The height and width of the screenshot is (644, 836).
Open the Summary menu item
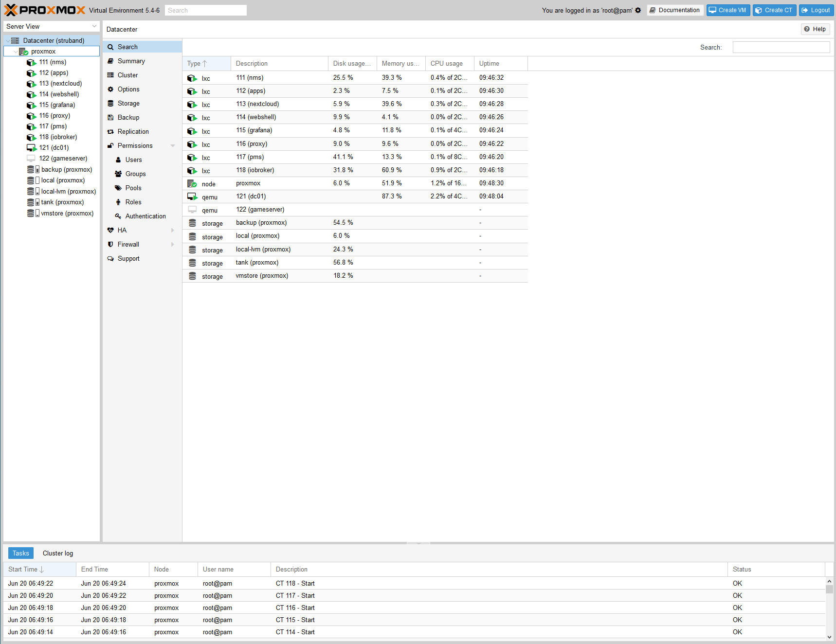(131, 61)
